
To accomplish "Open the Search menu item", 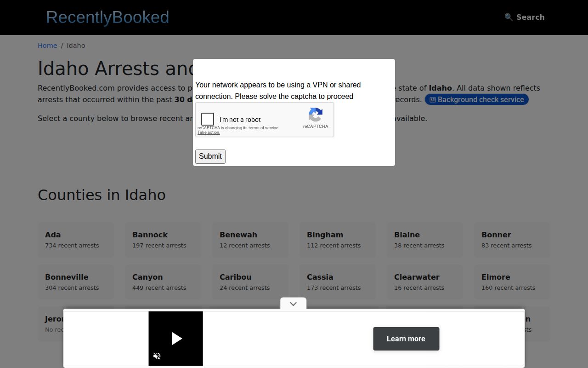I will tap(525, 17).
